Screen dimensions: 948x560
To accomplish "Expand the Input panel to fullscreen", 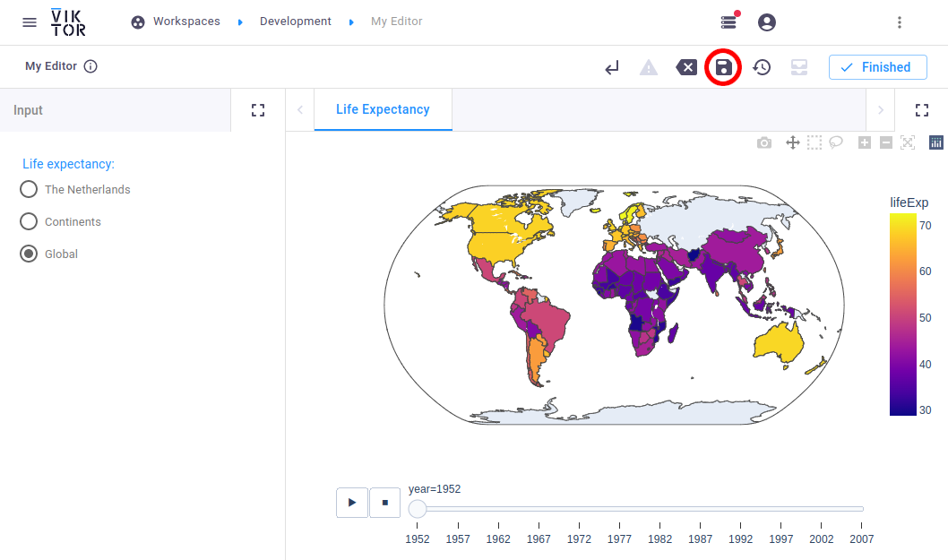I will [258, 110].
